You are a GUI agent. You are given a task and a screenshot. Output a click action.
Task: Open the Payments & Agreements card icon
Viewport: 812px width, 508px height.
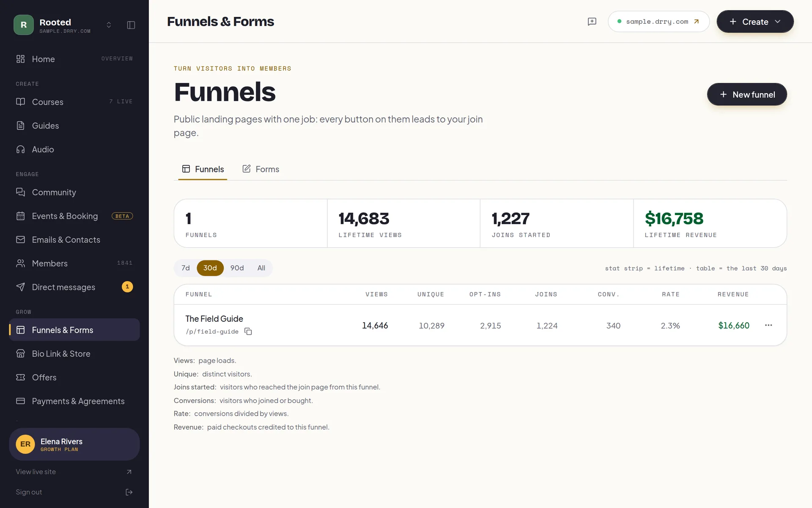[20, 401]
